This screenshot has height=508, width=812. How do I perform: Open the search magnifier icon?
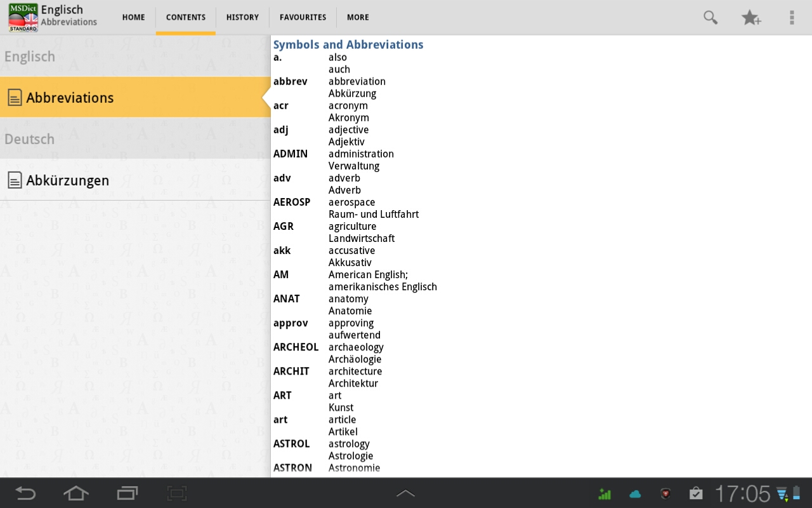[x=710, y=18]
